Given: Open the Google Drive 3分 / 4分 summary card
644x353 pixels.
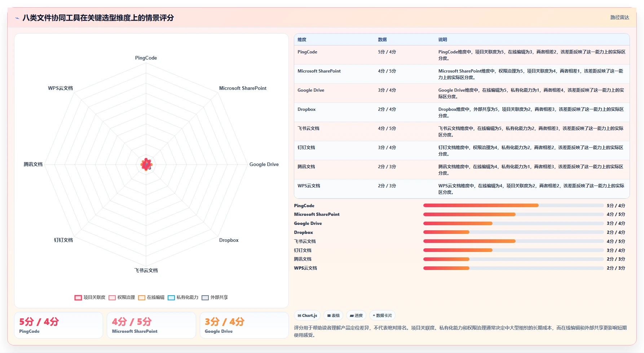Looking at the screenshot, I should [244, 325].
